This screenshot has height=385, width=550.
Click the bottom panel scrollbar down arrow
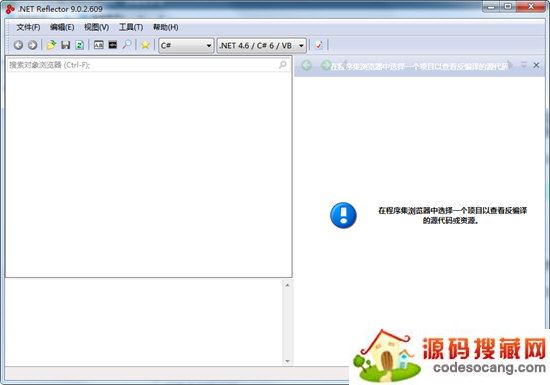(287, 361)
